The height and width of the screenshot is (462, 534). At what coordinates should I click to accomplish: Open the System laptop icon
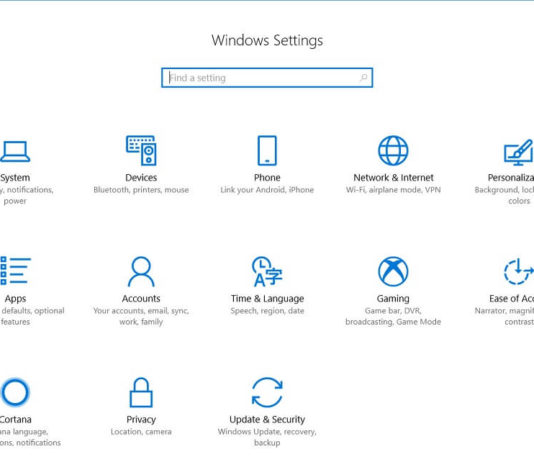pyautogui.click(x=15, y=152)
